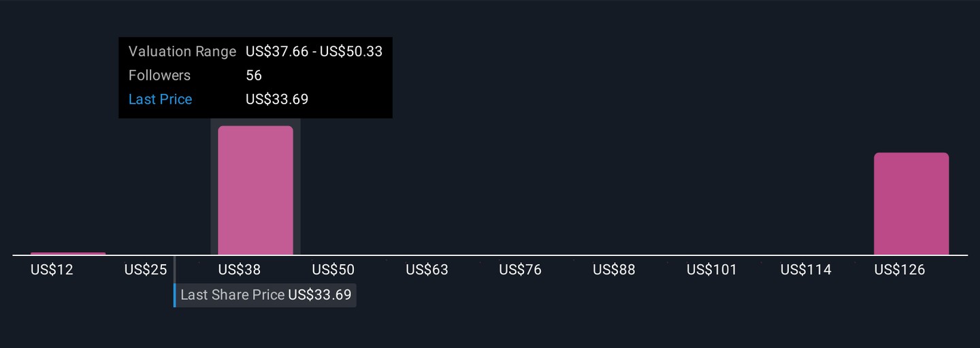Screen dimensions: 980x348
Task: Click the thin pink bar above US$12
Action: (x=68, y=253)
